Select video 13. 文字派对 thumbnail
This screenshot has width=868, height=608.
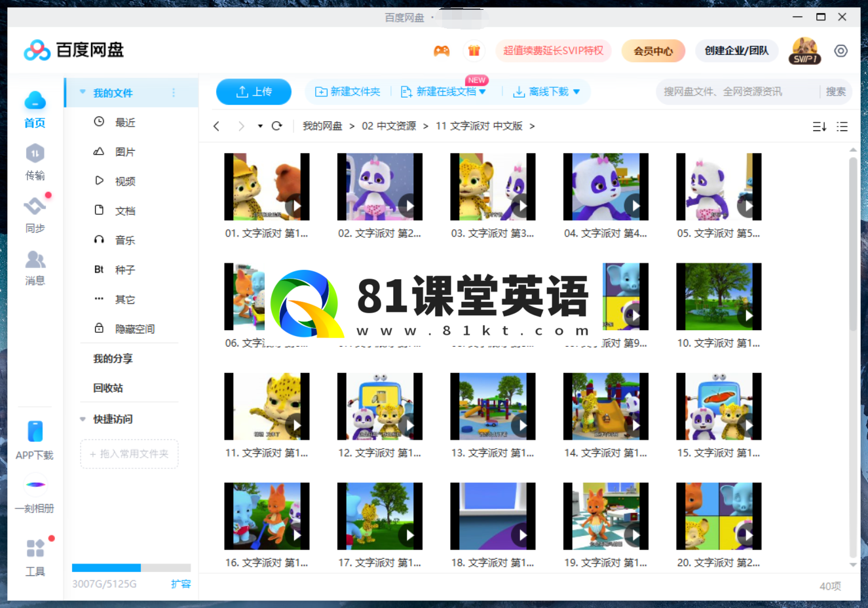[493, 406]
